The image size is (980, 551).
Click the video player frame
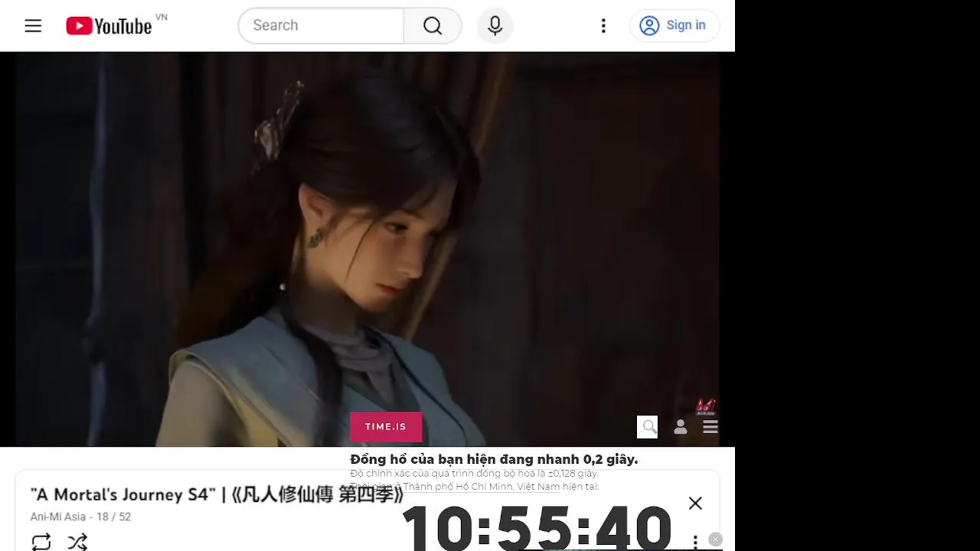tap(367, 249)
